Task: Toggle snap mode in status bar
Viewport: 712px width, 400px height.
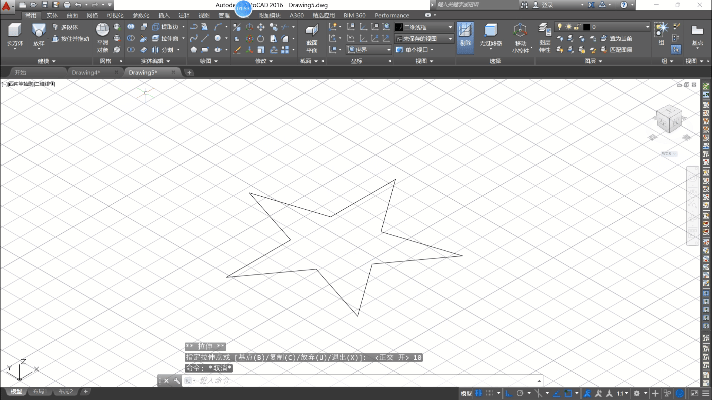Action: tap(490, 393)
